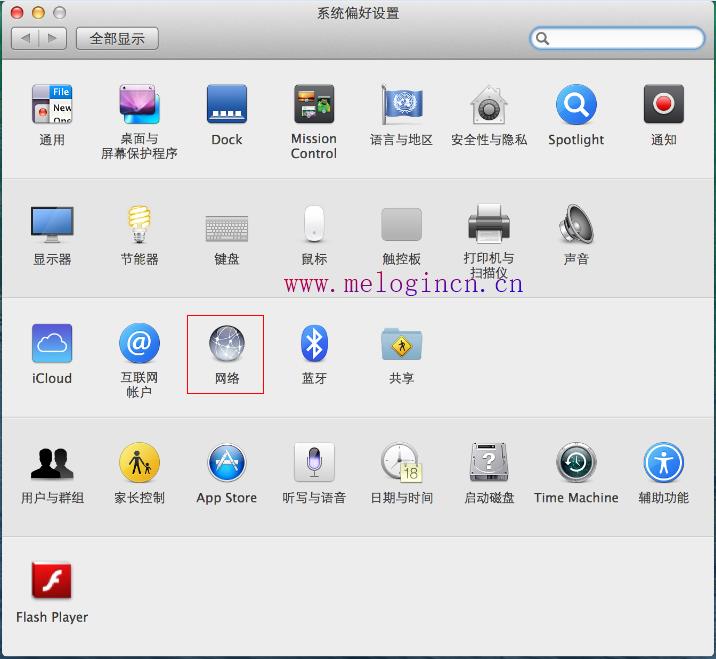Minimize the window with yellow button
Viewport: 716px width, 659px height.
click(38, 13)
